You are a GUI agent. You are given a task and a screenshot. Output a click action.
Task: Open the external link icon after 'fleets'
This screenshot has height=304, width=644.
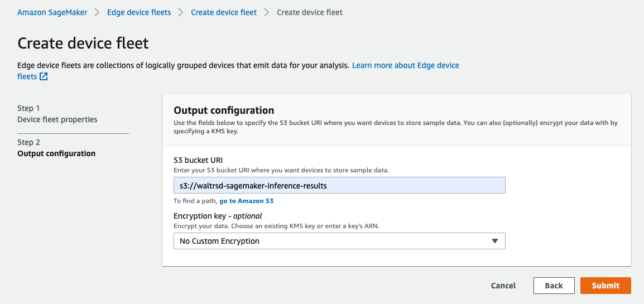pyautogui.click(x=44, y=76)
